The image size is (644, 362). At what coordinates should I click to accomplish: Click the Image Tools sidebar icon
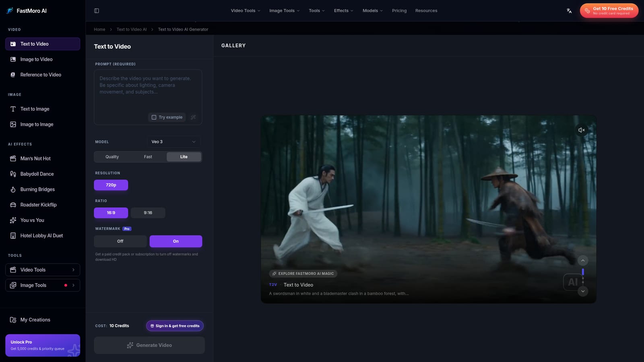[x=13, y=285]
